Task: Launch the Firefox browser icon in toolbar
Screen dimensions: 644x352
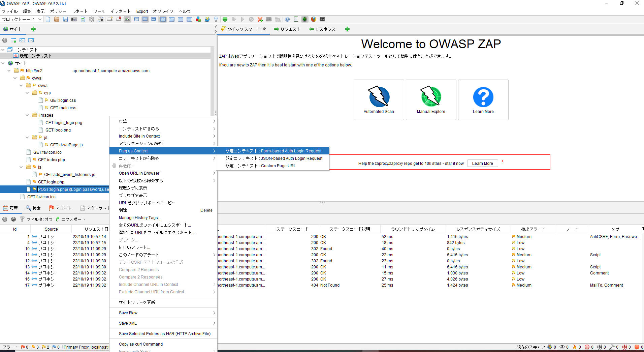Action: tap(314, 19)
